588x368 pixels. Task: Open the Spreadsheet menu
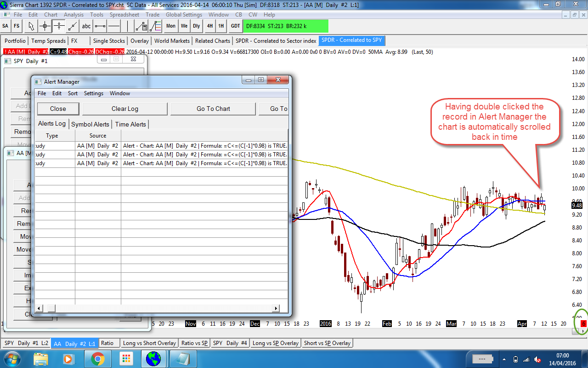124,15
